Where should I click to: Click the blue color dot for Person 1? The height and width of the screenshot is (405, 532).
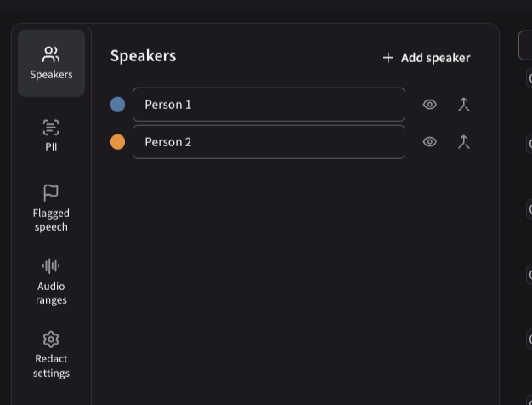click(x=118, y=105)
